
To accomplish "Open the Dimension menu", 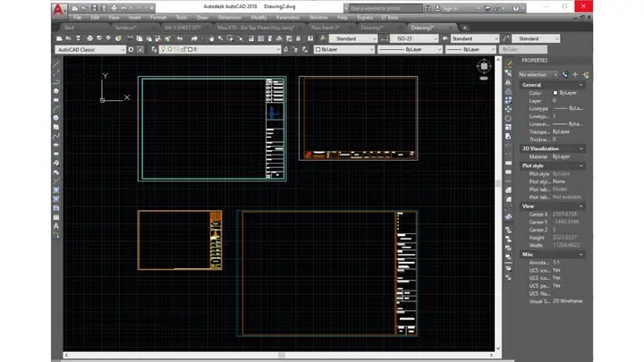I will (229, 18).
